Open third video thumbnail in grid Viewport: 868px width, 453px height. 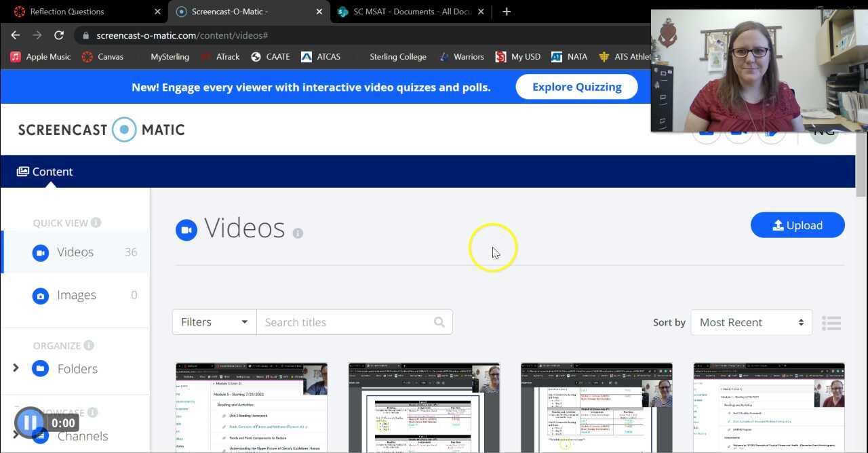click(597, 408)
